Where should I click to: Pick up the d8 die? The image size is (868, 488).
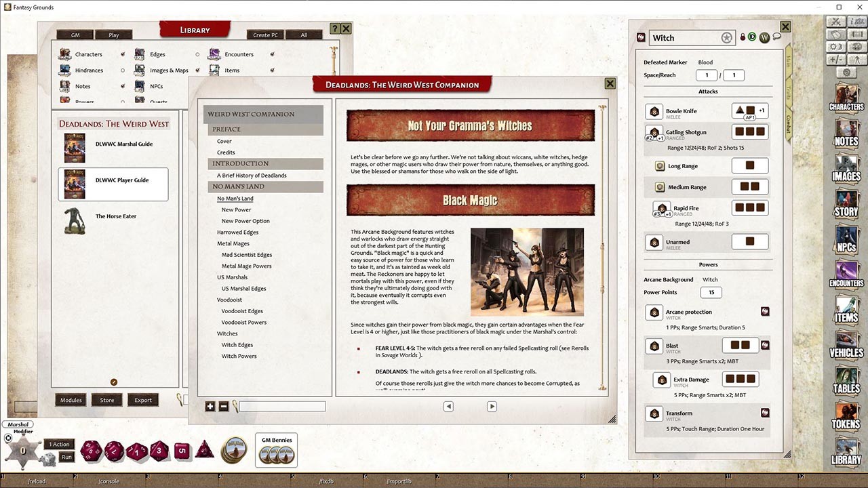tap(159, 450)
